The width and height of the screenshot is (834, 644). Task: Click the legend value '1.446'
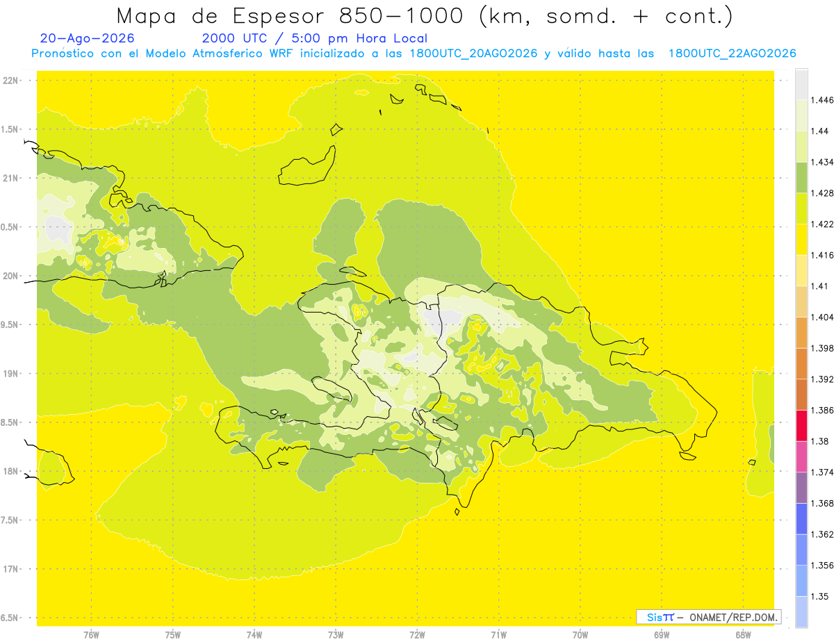(x=822, y=100)
